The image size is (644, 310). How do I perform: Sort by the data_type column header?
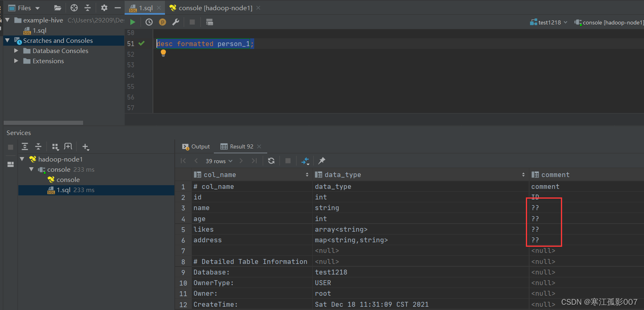(420, 175)
